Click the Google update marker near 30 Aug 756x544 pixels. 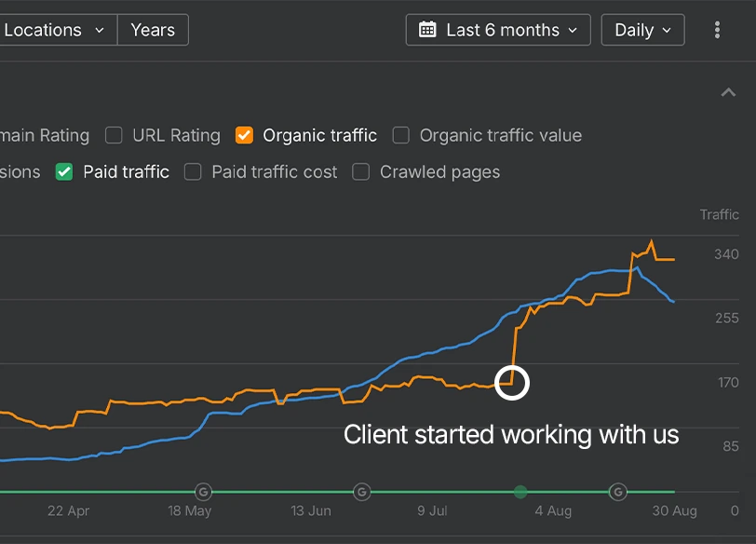[x=618, y=492]
